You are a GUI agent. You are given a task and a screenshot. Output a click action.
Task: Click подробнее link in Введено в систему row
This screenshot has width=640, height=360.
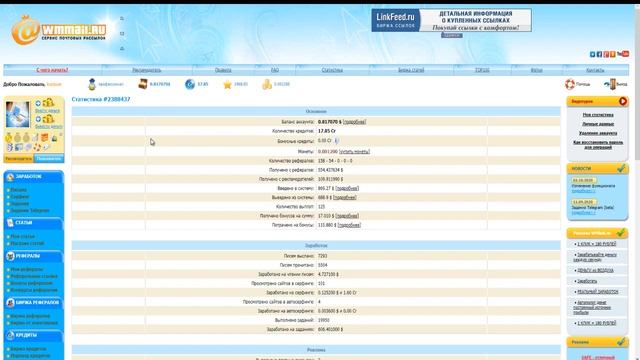point(347,188)
